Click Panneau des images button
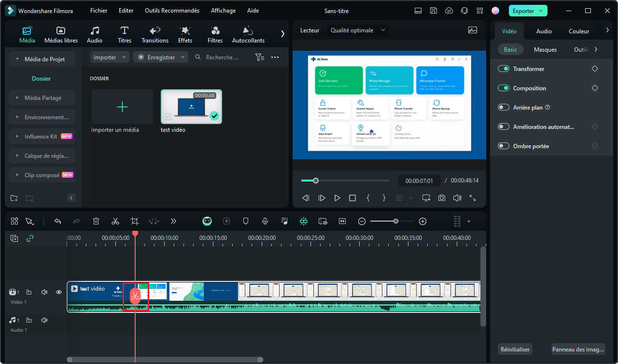Image resolution: width=618 pixels, height=364 pixels. 578,349
